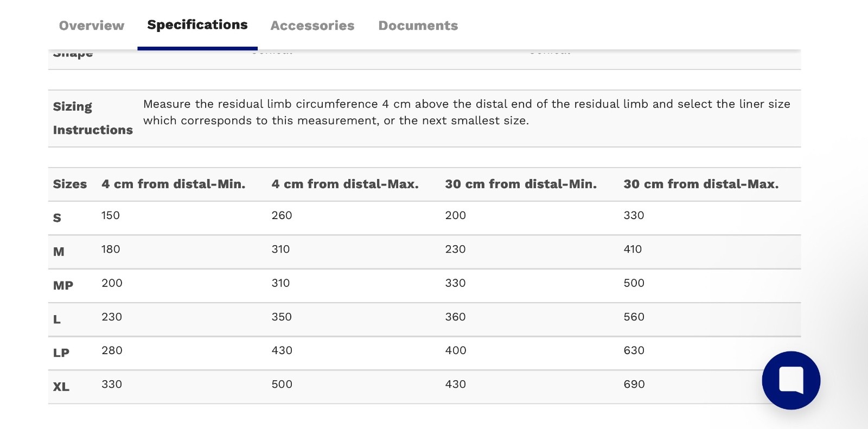Click the 150 value in S row

coord(111,215)
